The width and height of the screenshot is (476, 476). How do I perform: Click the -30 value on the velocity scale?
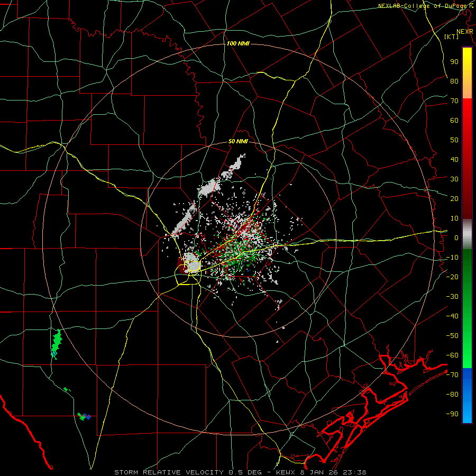point(452,297)
